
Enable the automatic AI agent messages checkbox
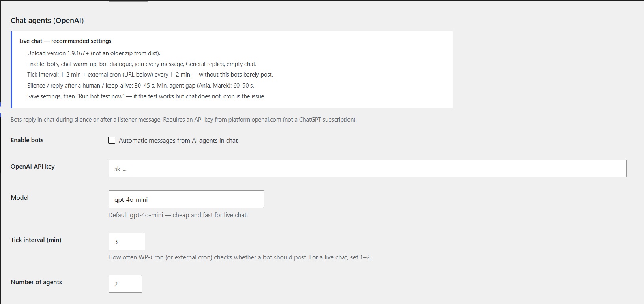click(112, 140)
